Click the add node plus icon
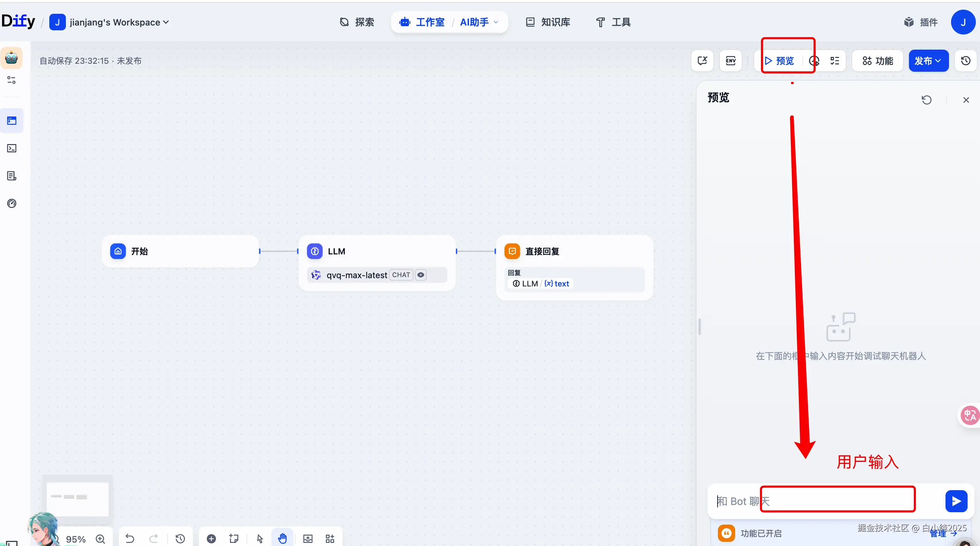 pyautogui.click(x=211, y=538)
